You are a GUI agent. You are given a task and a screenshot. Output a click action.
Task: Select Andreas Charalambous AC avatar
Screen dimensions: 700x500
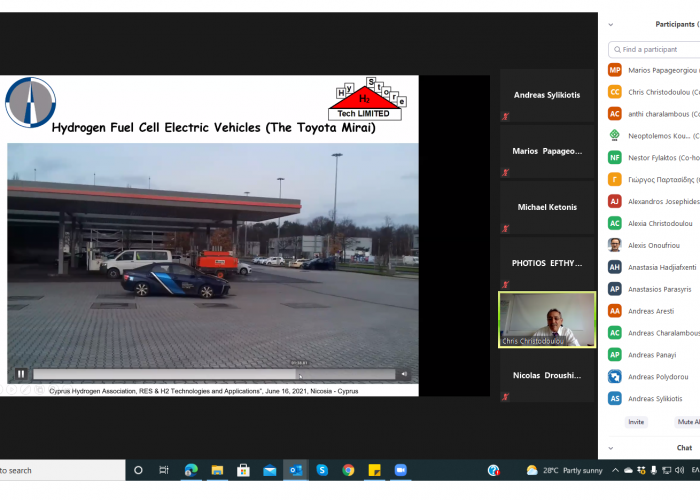615,333
